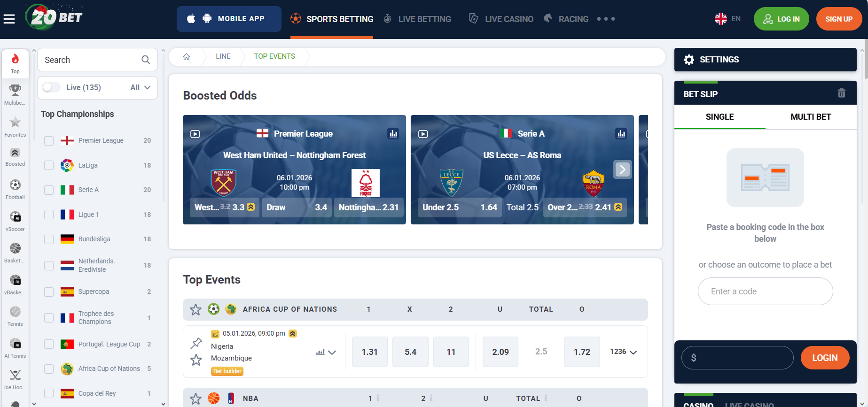Expand the All time filter dropdown
The height and width of the screenshot is (407, 868).
point(141,88)
